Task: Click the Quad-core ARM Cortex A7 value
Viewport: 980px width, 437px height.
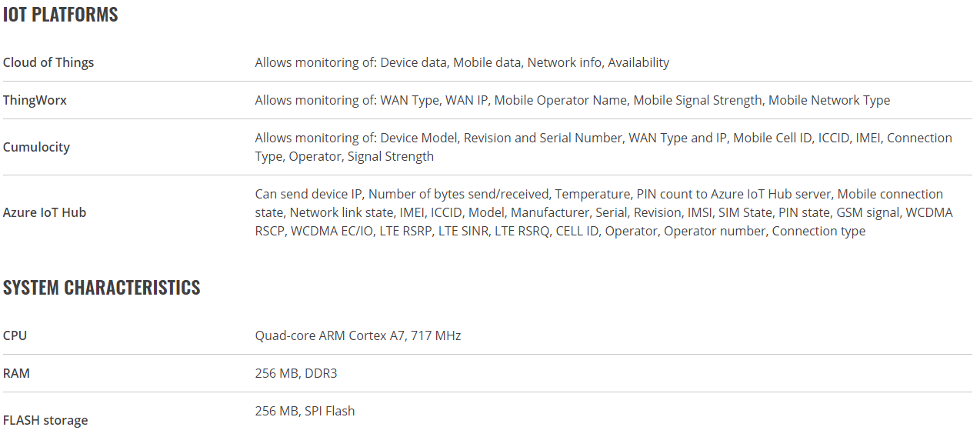Action: click(x=358, y=335)
